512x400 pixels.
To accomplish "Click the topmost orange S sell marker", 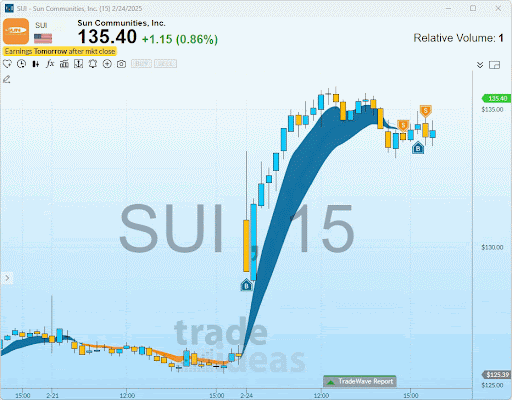I will click(x=425, y=111).
